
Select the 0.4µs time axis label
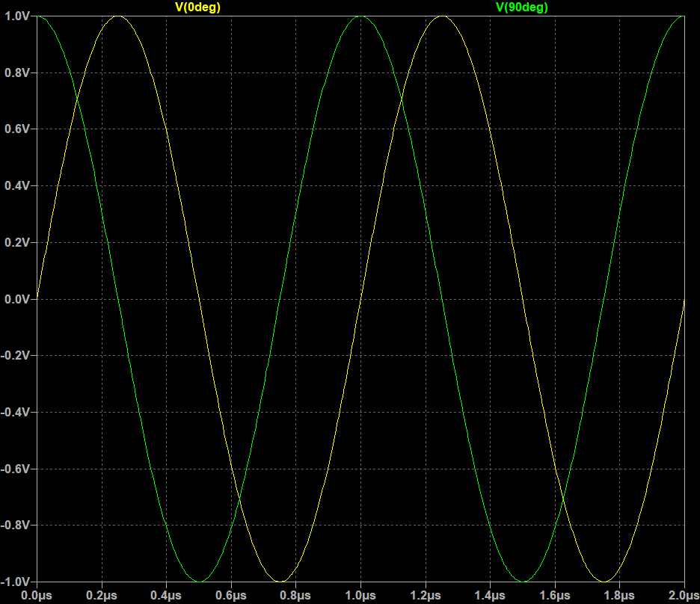[166, 595]
